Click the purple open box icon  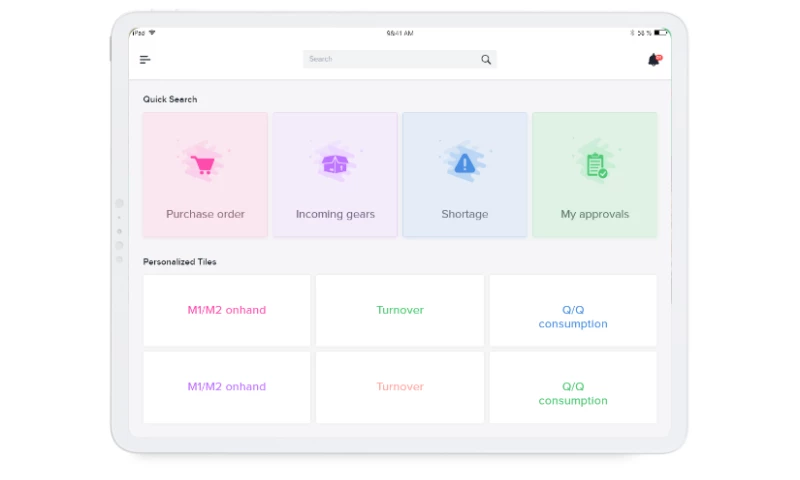point(334,165)
